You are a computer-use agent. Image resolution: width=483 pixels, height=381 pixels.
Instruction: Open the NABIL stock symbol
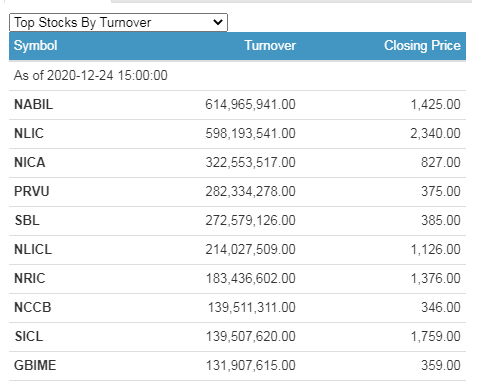[x=33, y=105]
